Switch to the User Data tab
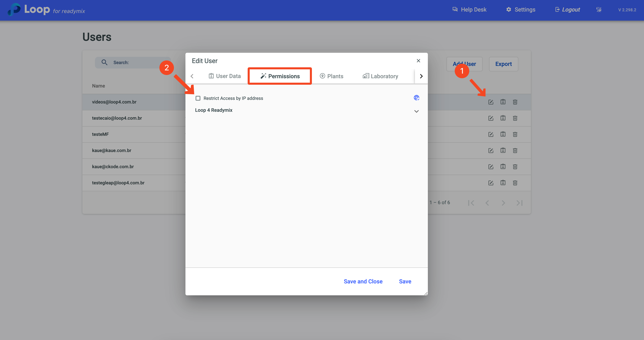This screenshot has height=340, width=644. [224, 76]
